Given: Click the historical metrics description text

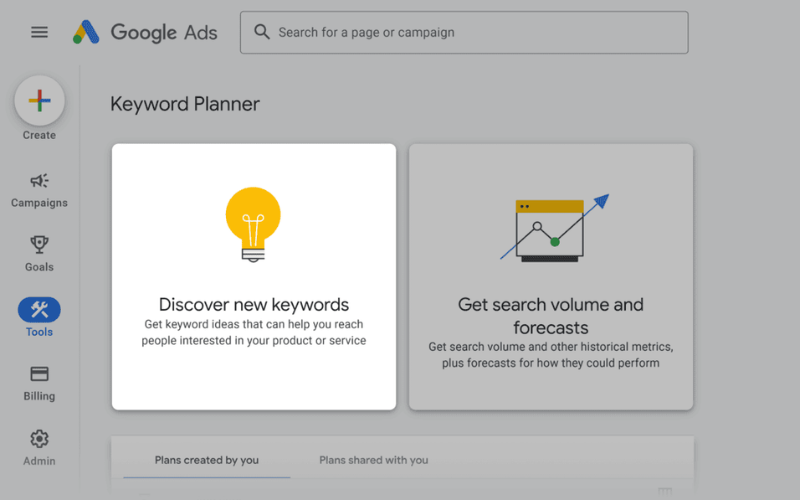Looking at the screenshot, I should point(551,355).
